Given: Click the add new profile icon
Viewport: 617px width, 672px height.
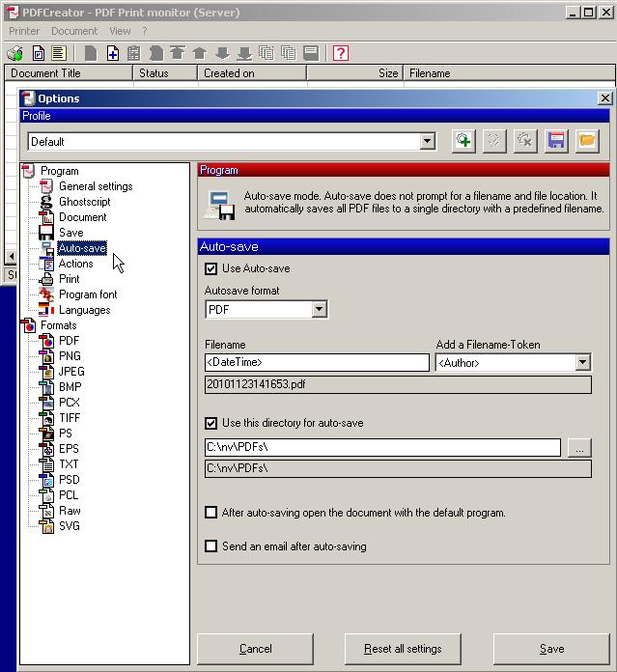Looking at the screenshot, I should pos(463,141).
